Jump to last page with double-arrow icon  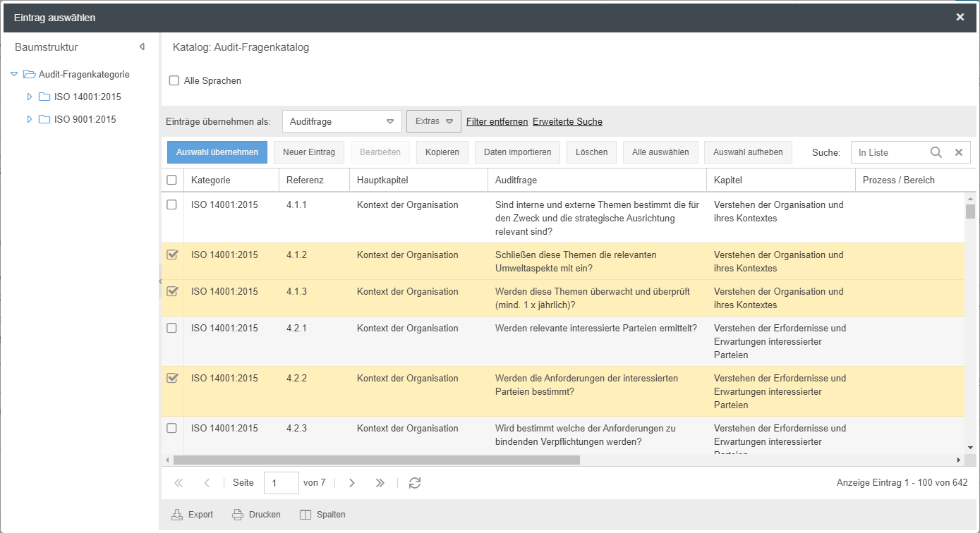click(380, 483)
